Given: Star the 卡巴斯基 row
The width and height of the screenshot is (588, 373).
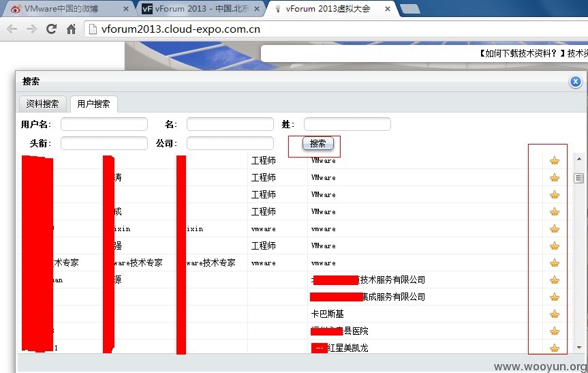Looking at the screenshot, I should tap(555, 314).
